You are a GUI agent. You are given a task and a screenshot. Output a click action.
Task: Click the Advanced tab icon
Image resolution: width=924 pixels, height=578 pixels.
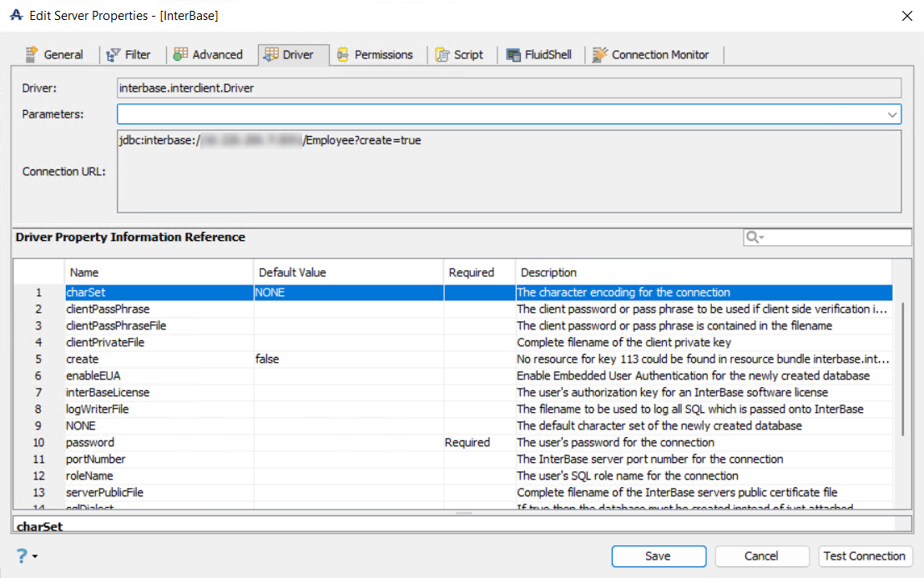180,55
